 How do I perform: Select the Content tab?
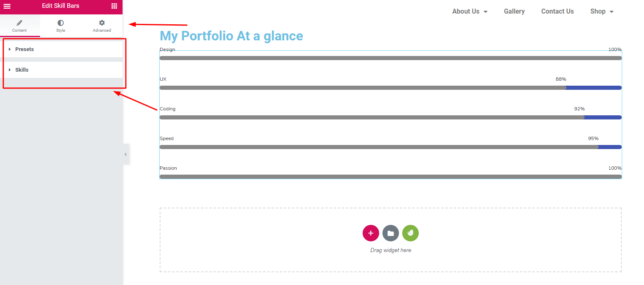point(19,26)
